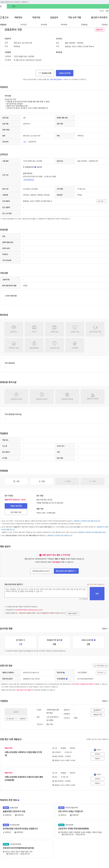Click 근무시간 협의가능 tag

coord(29,180)
